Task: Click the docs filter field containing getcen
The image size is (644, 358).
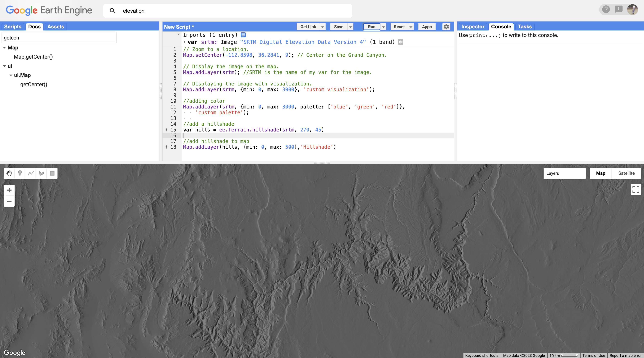Action: tap(59, 38)
